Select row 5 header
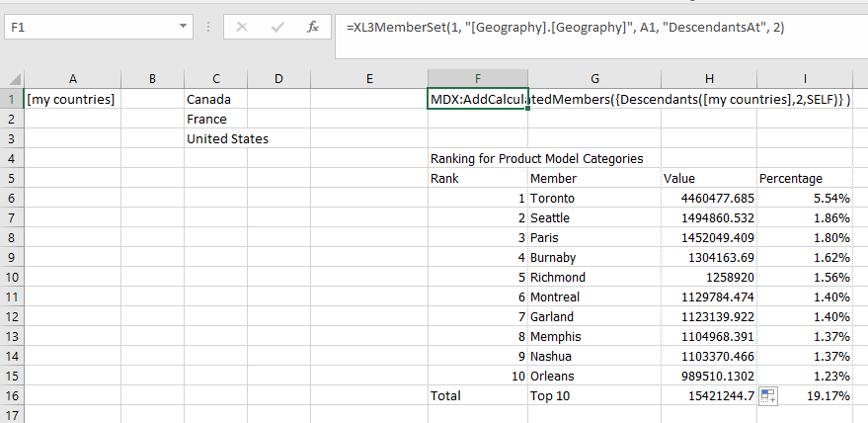Screen dimensions: 868x423 pyautogui.click(x=12, y=178)
